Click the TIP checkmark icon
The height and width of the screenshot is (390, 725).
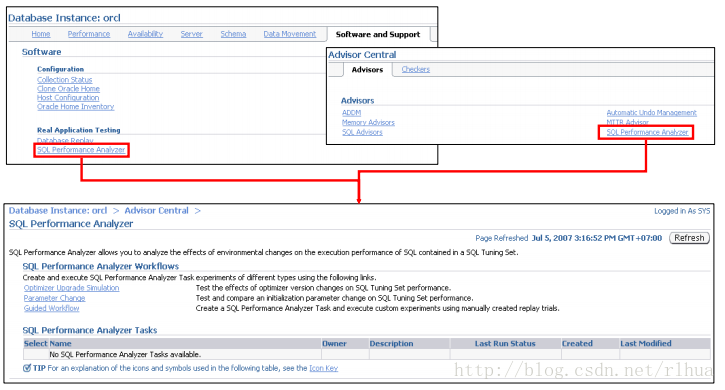point(27,368)
